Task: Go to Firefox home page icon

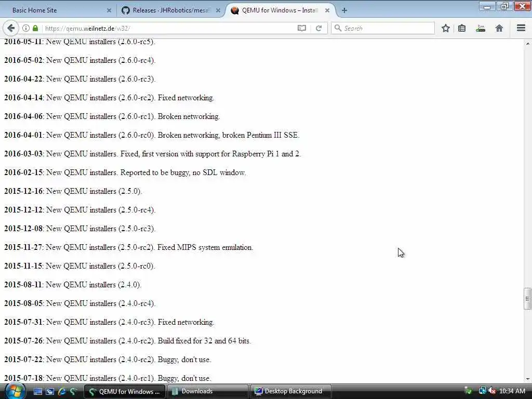Action: pos(499,28)
